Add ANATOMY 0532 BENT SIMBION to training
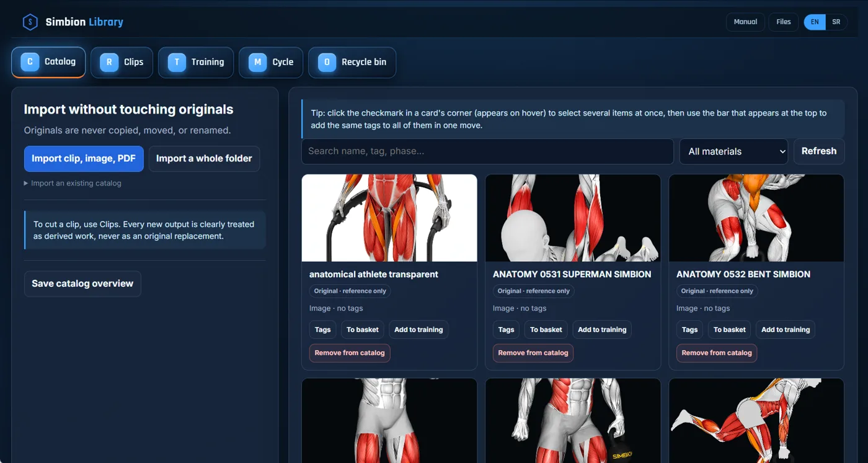 click(786, 330)
